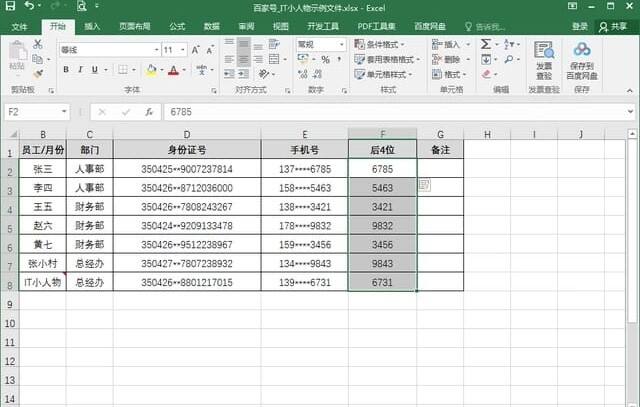Toggle underline formatting
This screenshot has height=407, width=640.
(x=95, y=70)
